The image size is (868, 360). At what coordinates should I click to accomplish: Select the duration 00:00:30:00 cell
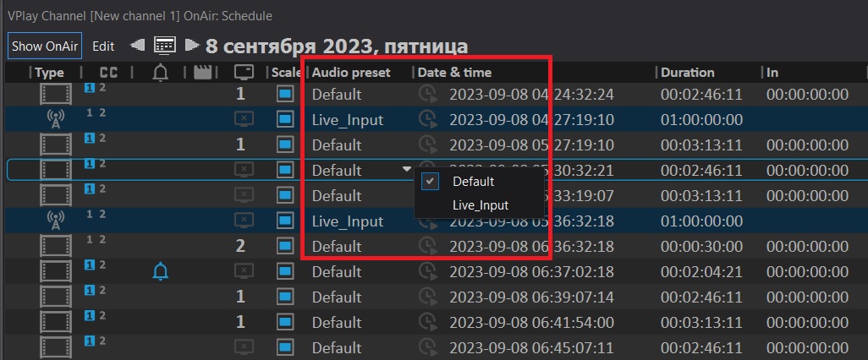(700, 246)
